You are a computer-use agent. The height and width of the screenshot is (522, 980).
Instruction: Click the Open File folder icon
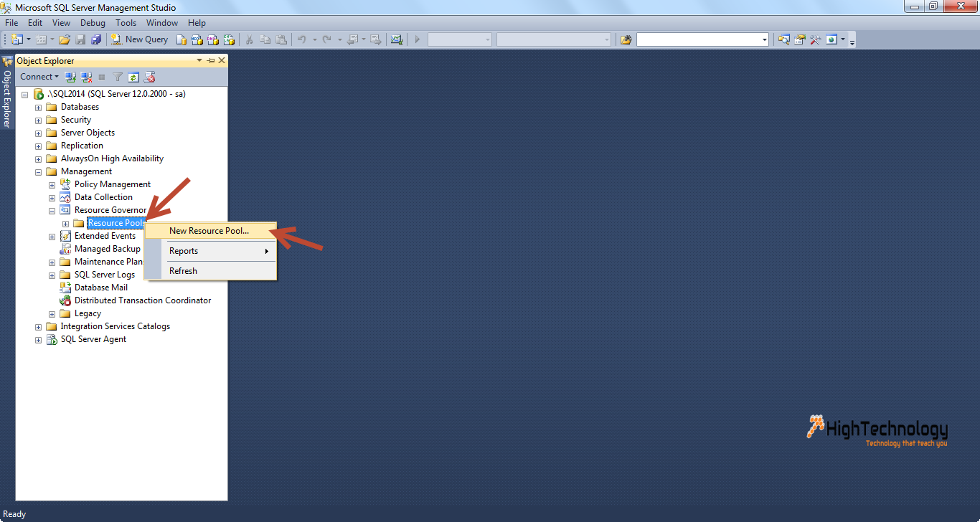coord(65,39)
